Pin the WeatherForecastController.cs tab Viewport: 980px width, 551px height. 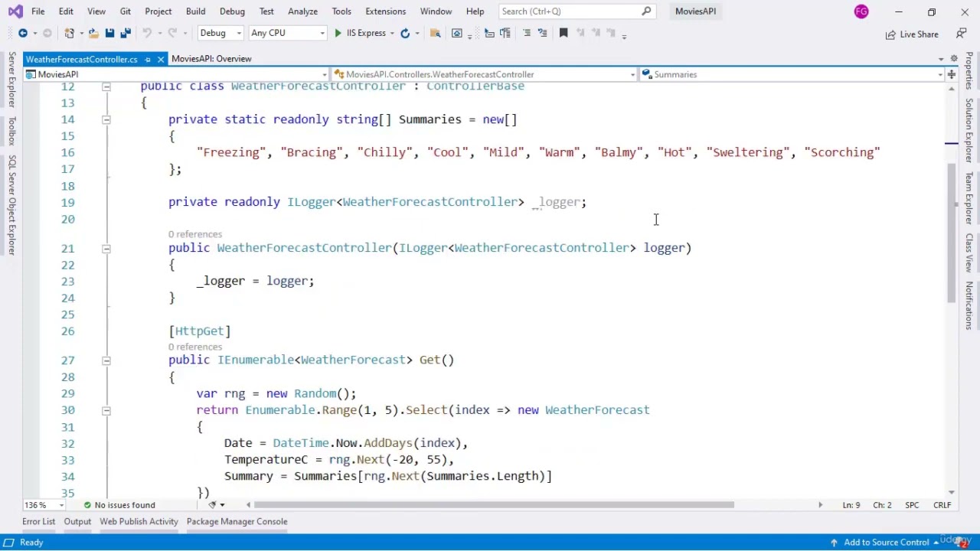pos(149,59)
